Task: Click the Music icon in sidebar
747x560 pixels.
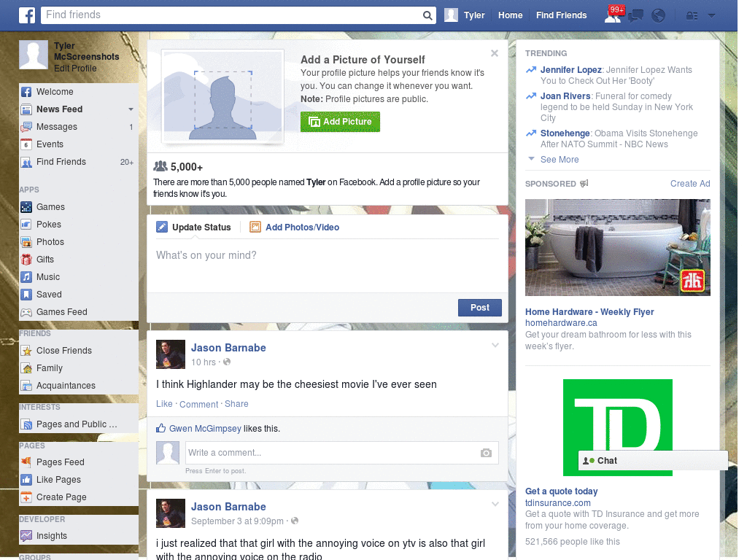Action: point(26,277)
